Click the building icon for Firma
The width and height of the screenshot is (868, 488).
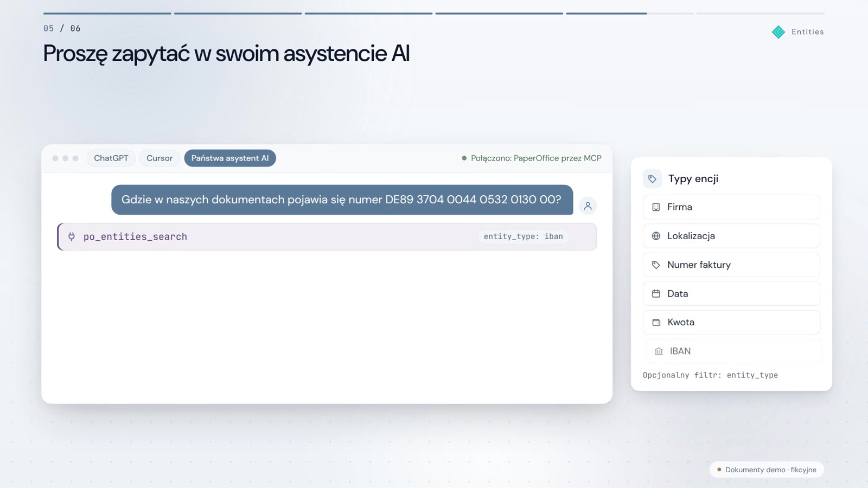656,207
